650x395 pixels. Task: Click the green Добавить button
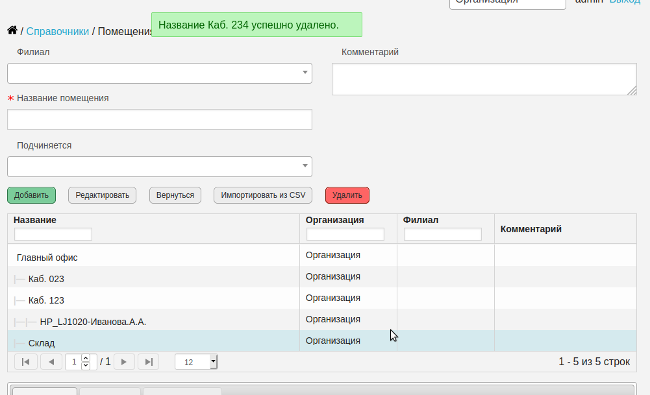[x=32, y=195]
